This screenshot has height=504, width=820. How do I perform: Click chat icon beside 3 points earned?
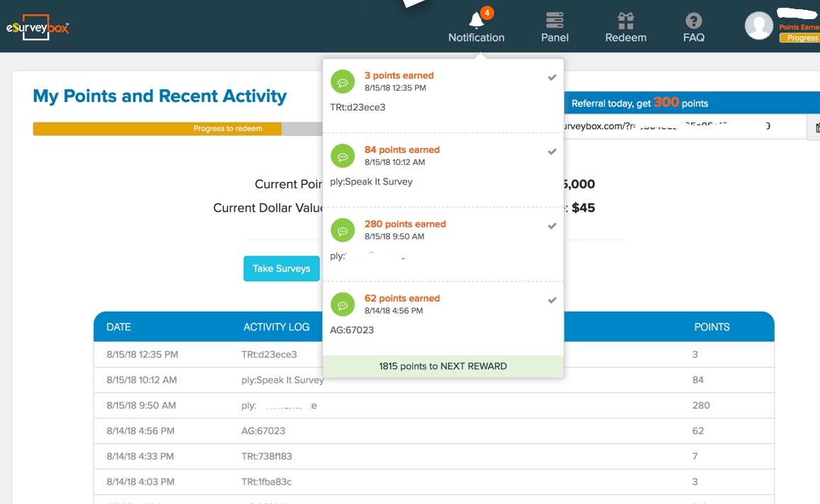[x=343, y=81]
